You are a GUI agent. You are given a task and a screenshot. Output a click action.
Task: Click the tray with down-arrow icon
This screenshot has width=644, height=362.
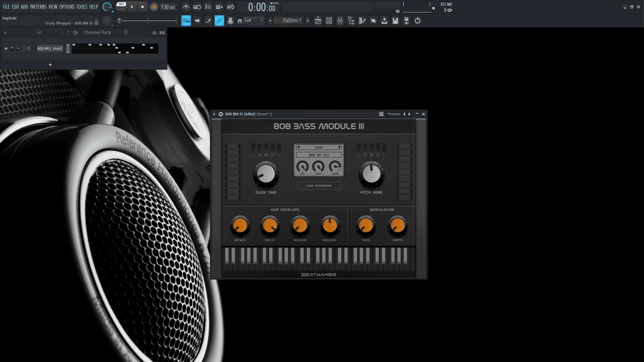click(384, 21)
